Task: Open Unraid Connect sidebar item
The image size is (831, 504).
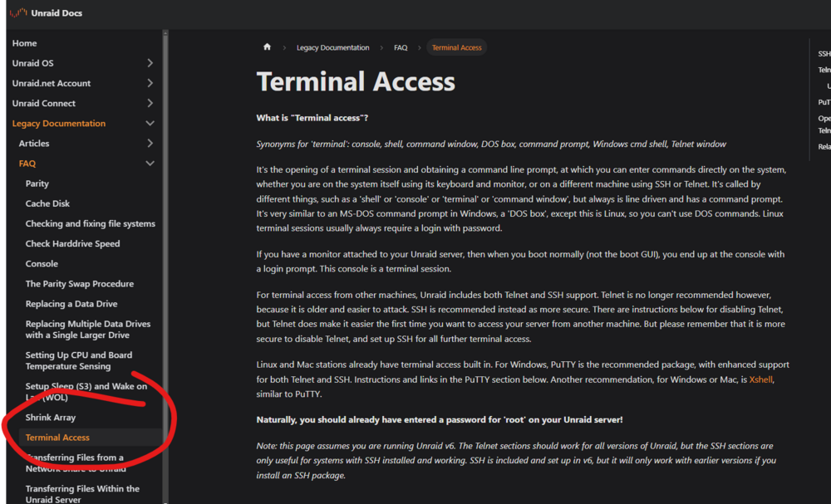Action: [44, 103]
